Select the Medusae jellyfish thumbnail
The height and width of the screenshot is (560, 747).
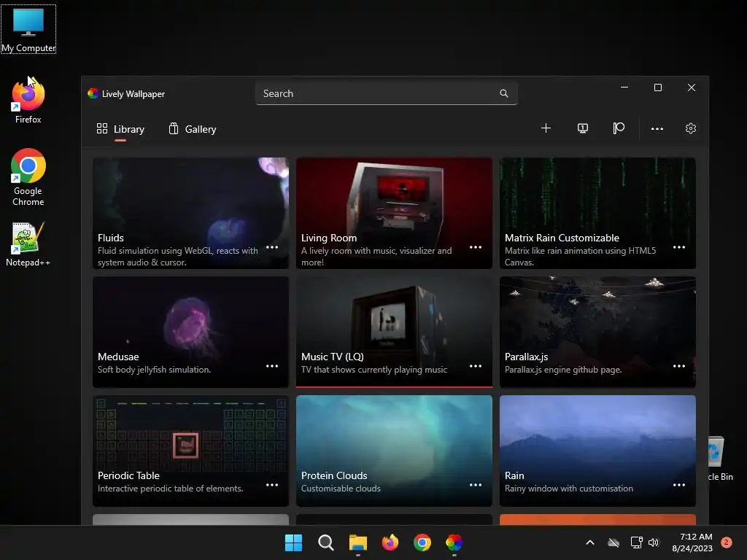pyautogui.click(x=190, y=332)
